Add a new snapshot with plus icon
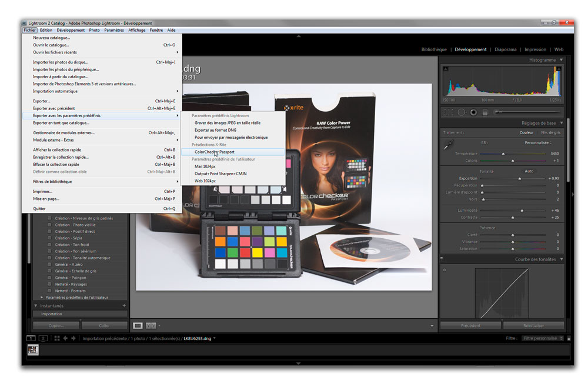This screenshot has height=390, width=588. (x=124, y=306)
